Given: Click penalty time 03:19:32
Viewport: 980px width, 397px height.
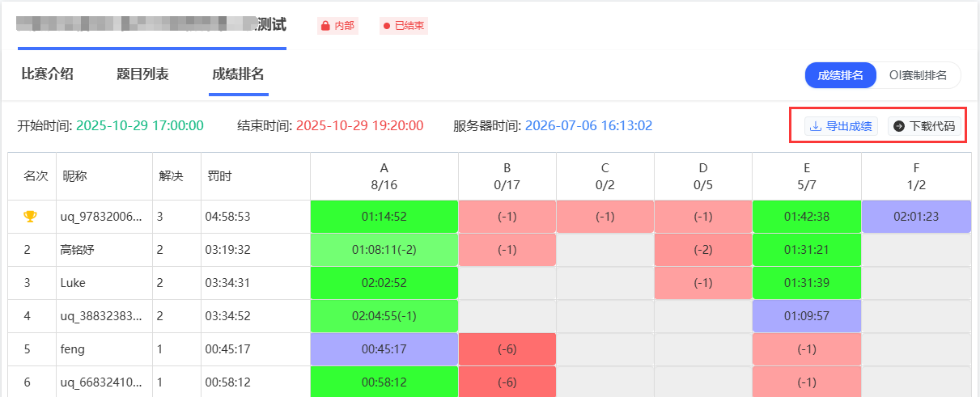Looking at the screenshot, I should click(227, 250).
